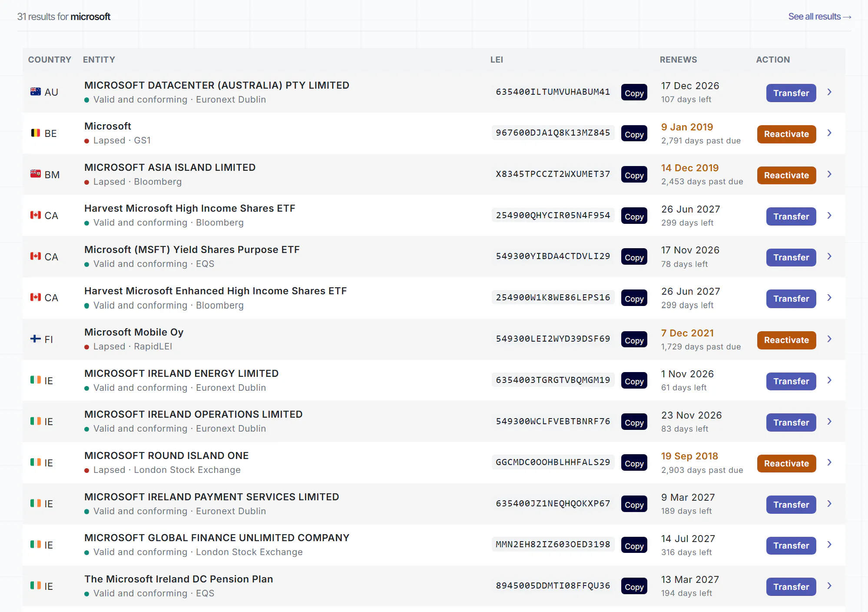Copy LEI 254900W1K8WE86LEPS16
868x612 pixels.
click(634, 298)
